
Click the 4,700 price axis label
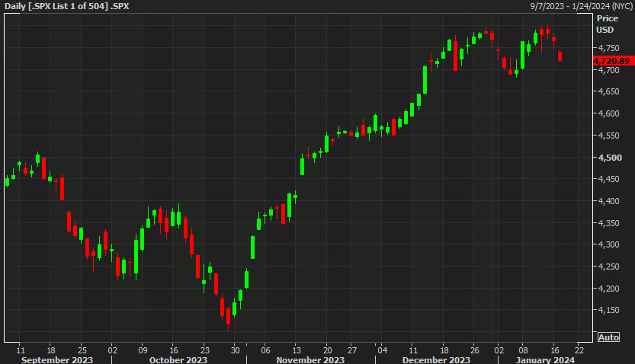(608, 70)
